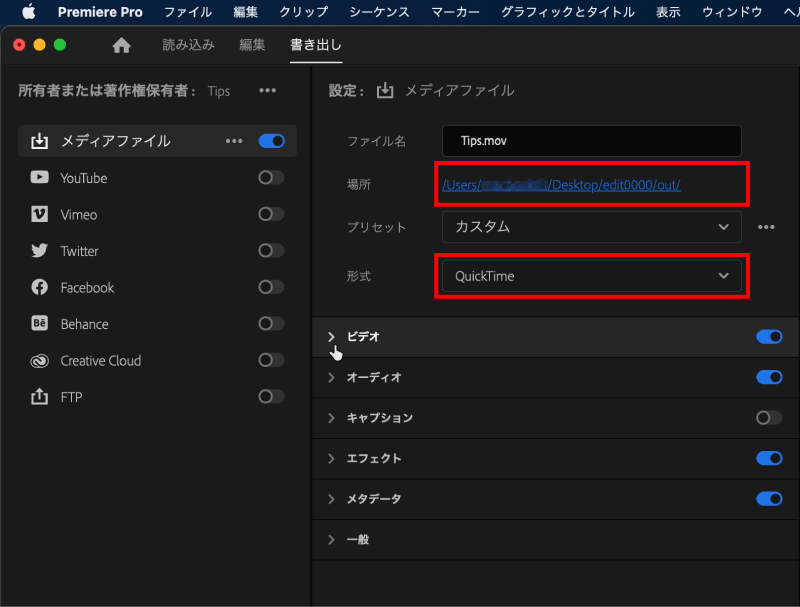Click the Vimeo logo icon
800x607 pixels.
pos(39,214)
